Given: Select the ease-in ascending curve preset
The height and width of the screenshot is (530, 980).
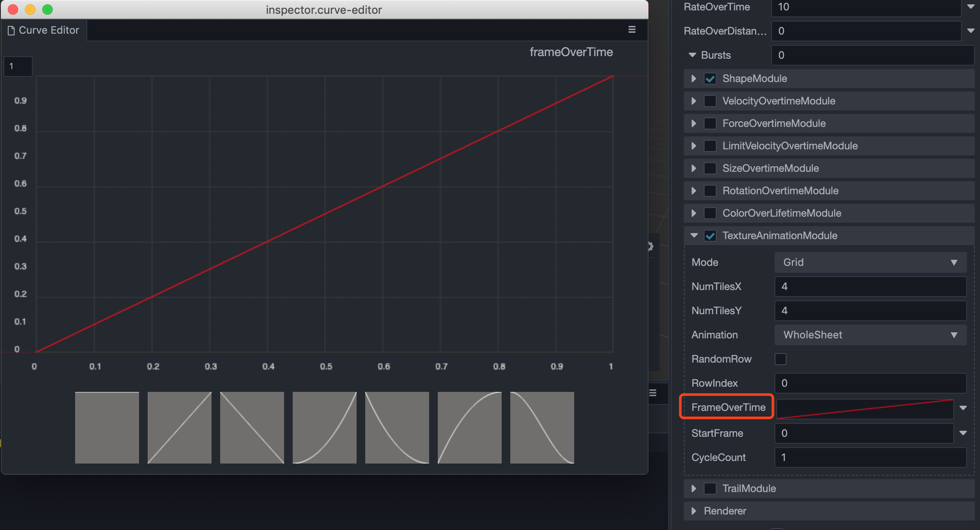Looking at the screenshot, I should pos(324,427).
